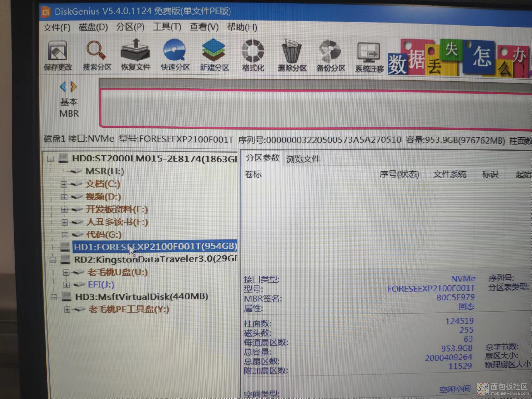This screenshot has height=399, width=532.
Task: Click HD3 virtual disk drive icon
Action: click(x=66, y=297)
